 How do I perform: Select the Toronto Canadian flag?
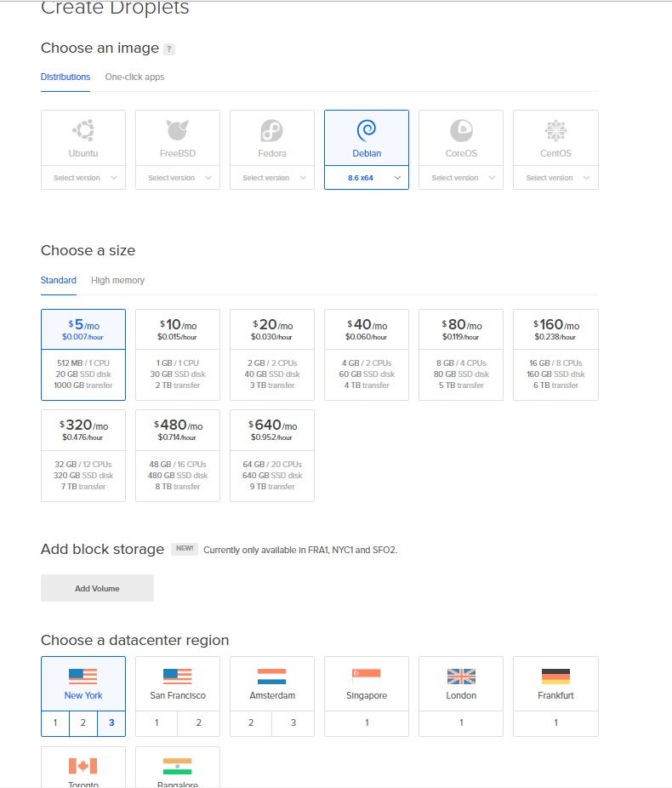[x=83, y=766]
